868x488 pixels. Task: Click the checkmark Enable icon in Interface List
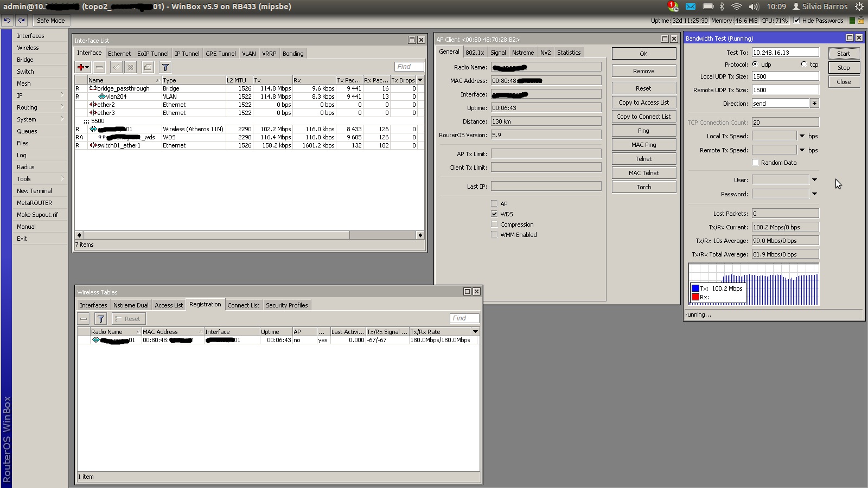[116, 67]
